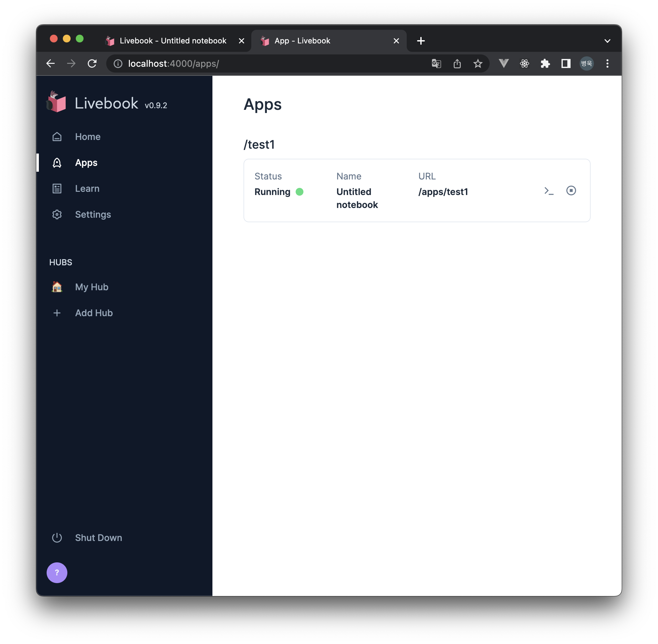Click Shut Down in the sidebar
The image size is (658, 644).
point(98,537)
